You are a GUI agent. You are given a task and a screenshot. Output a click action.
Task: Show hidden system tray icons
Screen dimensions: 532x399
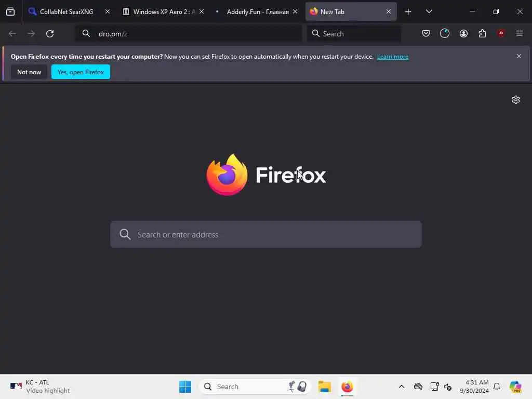[x=402, y=387]
